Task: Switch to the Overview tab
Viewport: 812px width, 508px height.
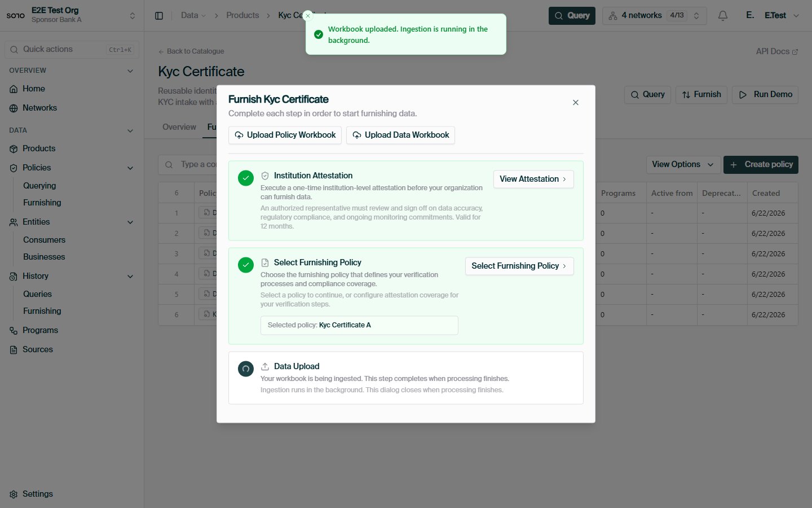Action: pos(179,127)
